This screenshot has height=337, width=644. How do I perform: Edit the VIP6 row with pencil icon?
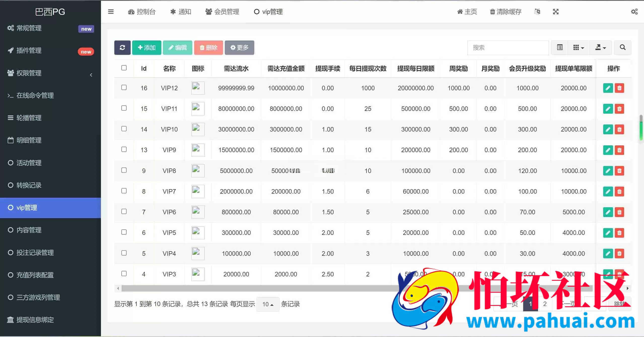point(608,212)
